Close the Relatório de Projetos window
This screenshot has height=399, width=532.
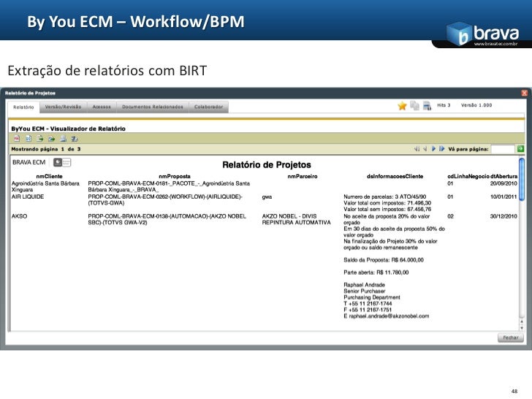(x=524, y=93)
